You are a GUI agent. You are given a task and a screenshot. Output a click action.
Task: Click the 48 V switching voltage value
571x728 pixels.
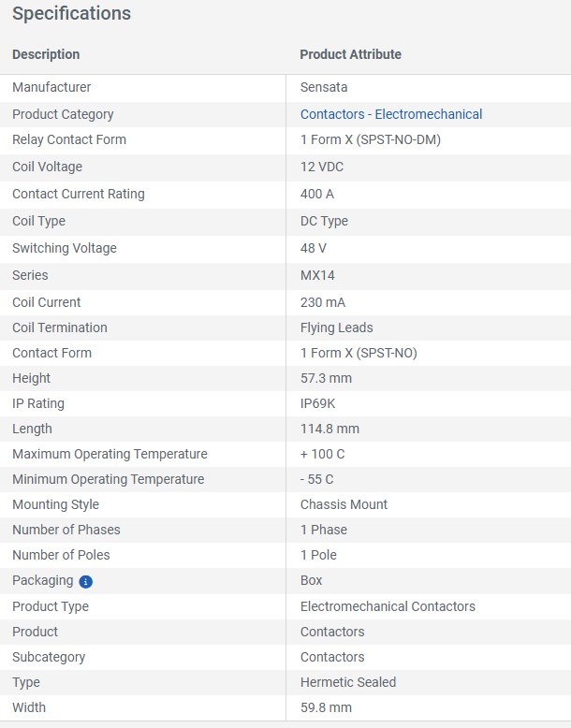pyautogui.click(x=315, y=248)
